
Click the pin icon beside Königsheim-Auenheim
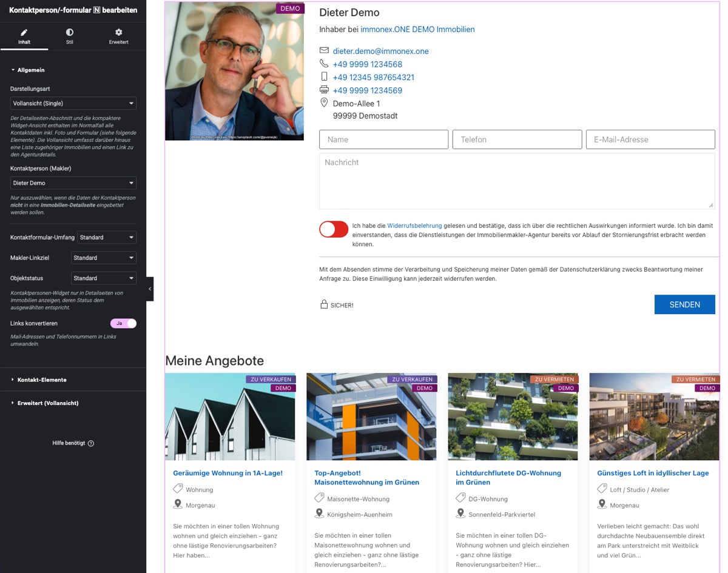coord(319,514)
